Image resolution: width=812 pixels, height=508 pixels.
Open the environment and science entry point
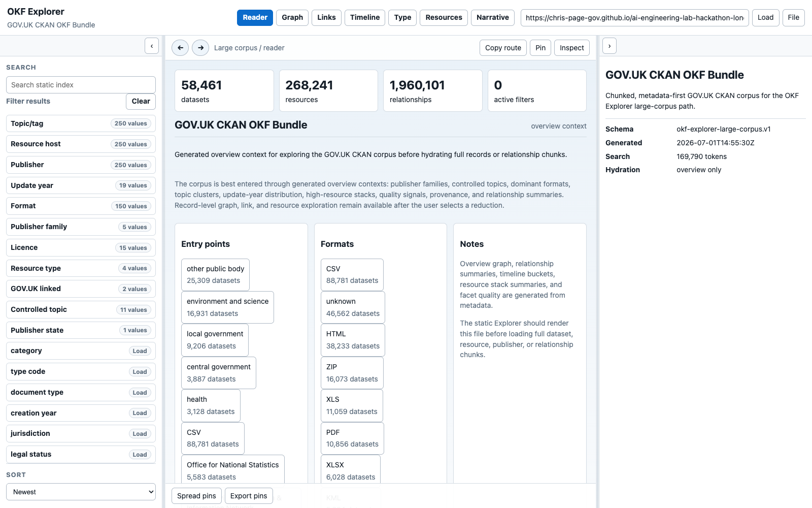click(227, 307)
